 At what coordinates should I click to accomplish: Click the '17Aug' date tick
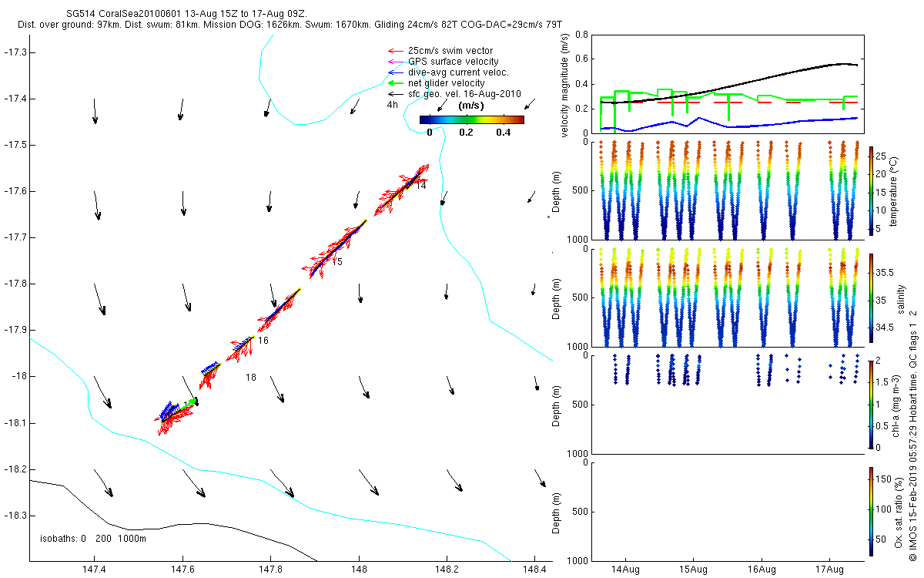[829, 570]
